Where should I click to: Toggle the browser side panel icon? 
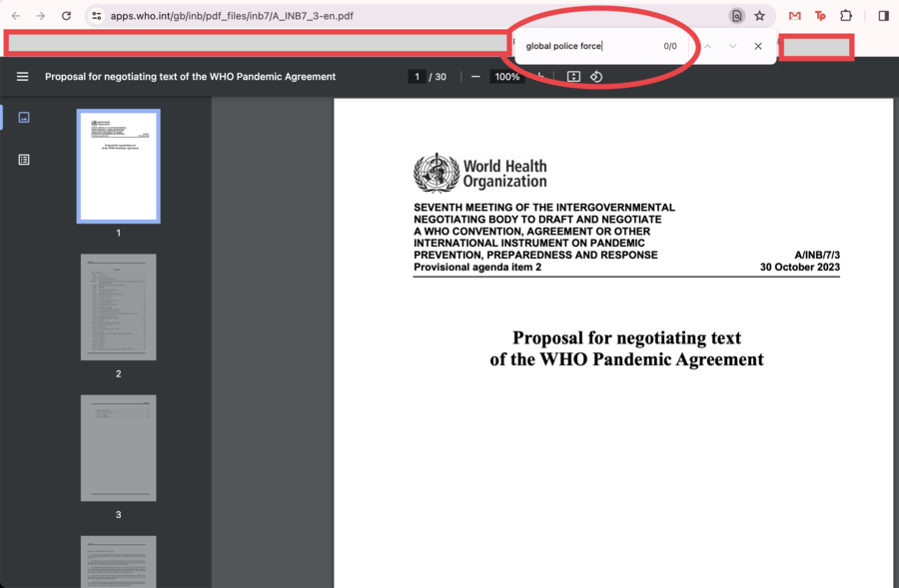coord(884,16)
